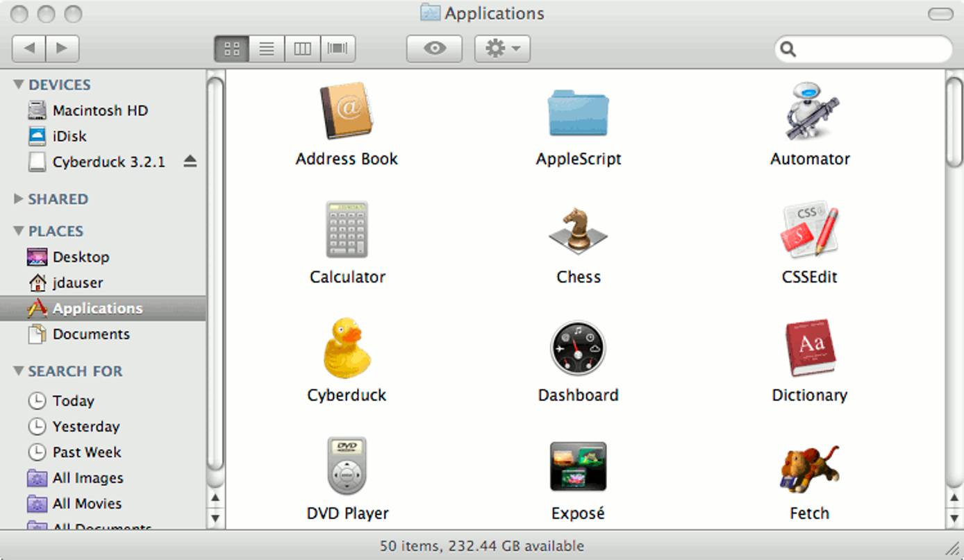This screenshot has width=964, height=560.
Task: Select Documents in the sidebar
Action: pos(90,334)
